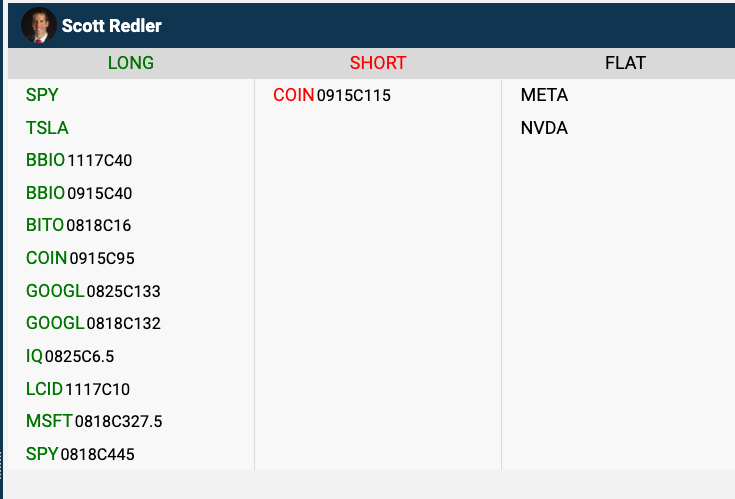Select the FLAT column header
This screenshot has height=499, width=735.
point(625,63)
